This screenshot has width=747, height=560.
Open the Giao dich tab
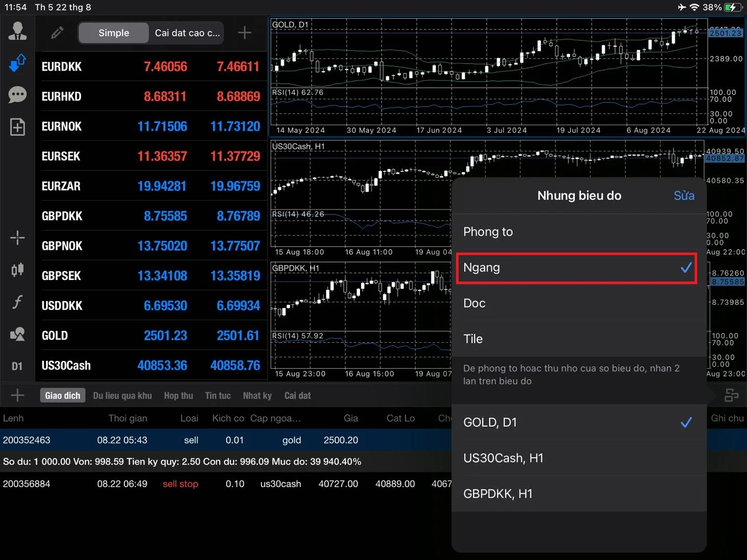pyautogui.click(x=63, y=396)
